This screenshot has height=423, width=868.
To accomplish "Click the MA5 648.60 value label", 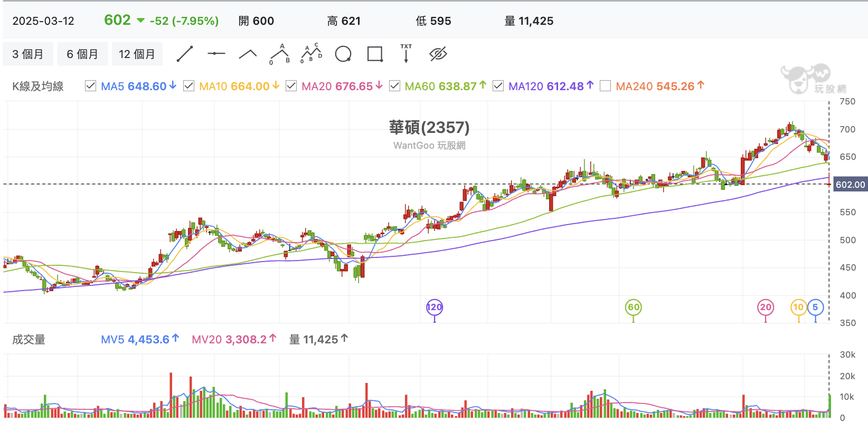I will tap(138, 86).
